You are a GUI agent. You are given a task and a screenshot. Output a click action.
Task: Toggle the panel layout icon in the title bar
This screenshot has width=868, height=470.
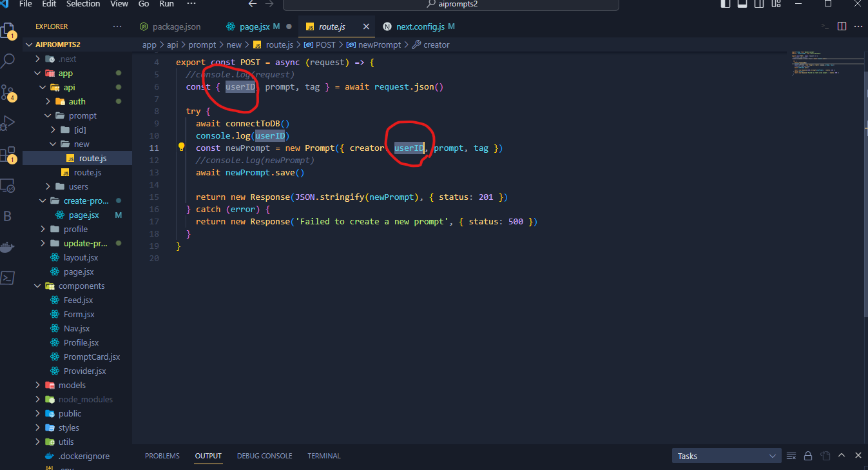[741, 4]
